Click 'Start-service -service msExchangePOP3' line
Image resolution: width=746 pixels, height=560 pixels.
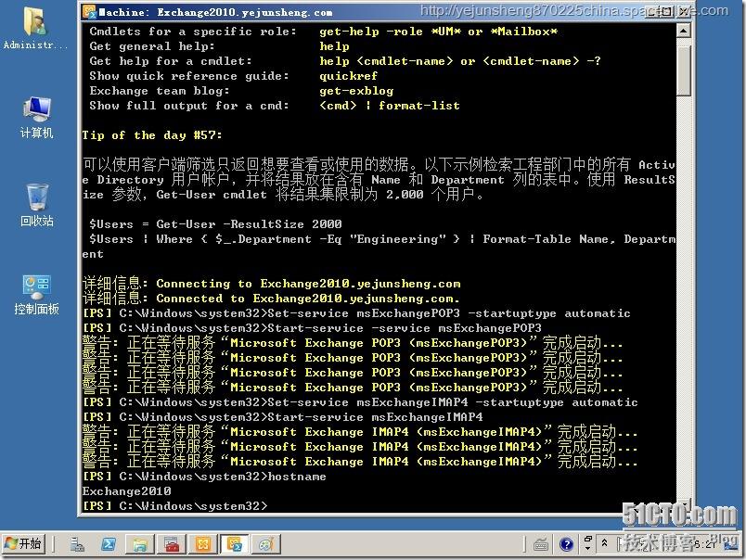tap(405, 328)
